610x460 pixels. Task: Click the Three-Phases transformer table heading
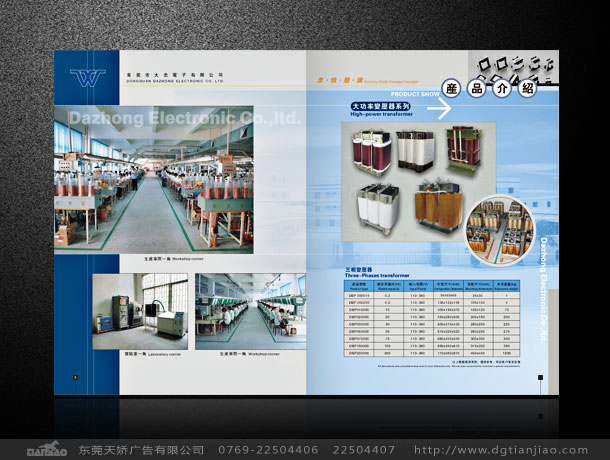click(378, 272)
